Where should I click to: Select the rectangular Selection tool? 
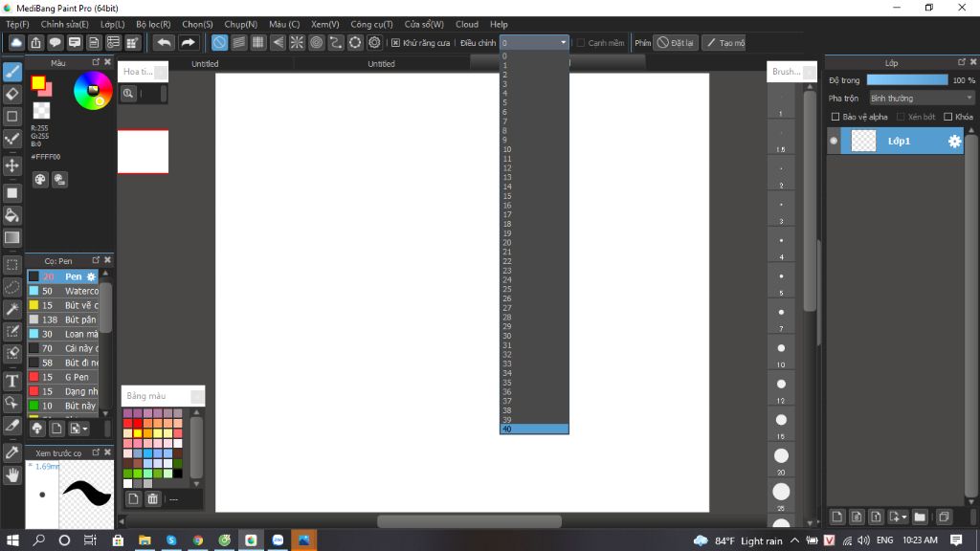coord(11,265)
